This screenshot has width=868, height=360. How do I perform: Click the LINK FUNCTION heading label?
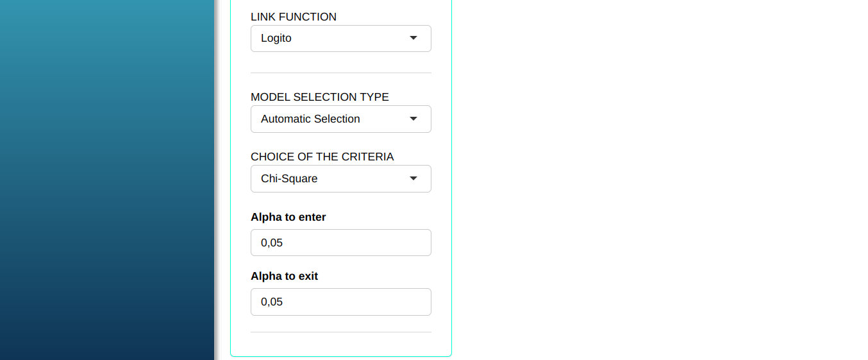[x=294, y=17]
